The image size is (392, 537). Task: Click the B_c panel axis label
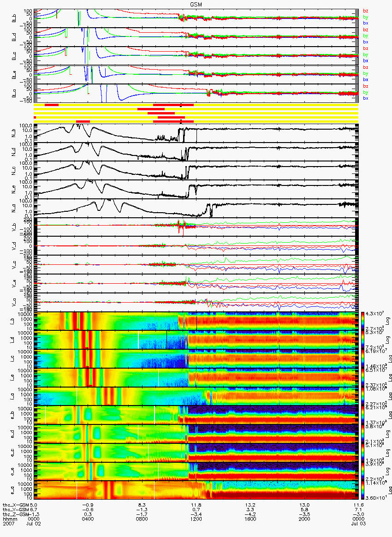pyautogui.click(x=14, y=56)
